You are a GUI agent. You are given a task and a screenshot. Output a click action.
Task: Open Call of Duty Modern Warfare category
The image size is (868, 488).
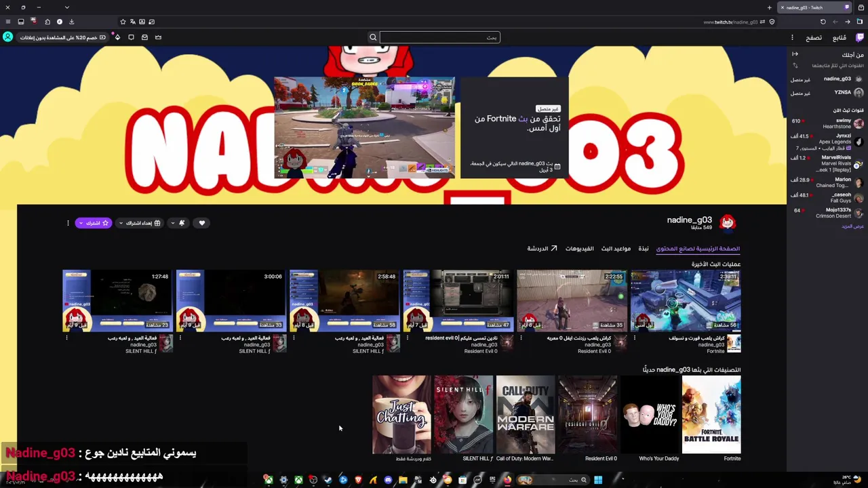pos(526,414)
